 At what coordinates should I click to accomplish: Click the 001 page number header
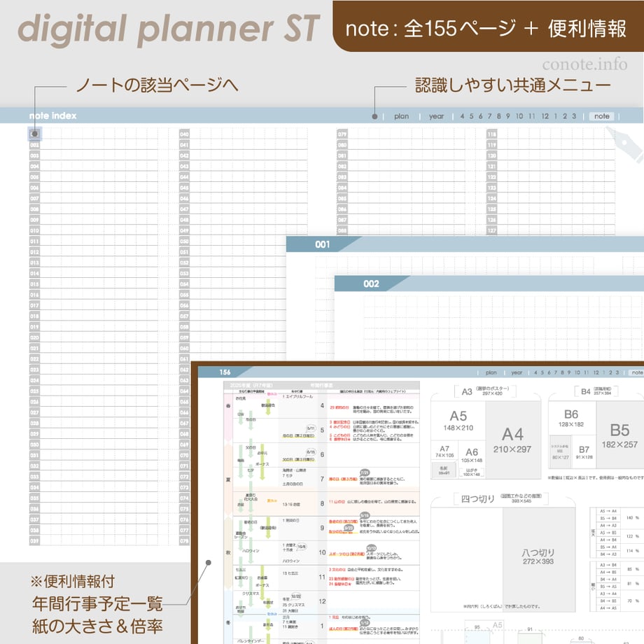click(323, 244)
